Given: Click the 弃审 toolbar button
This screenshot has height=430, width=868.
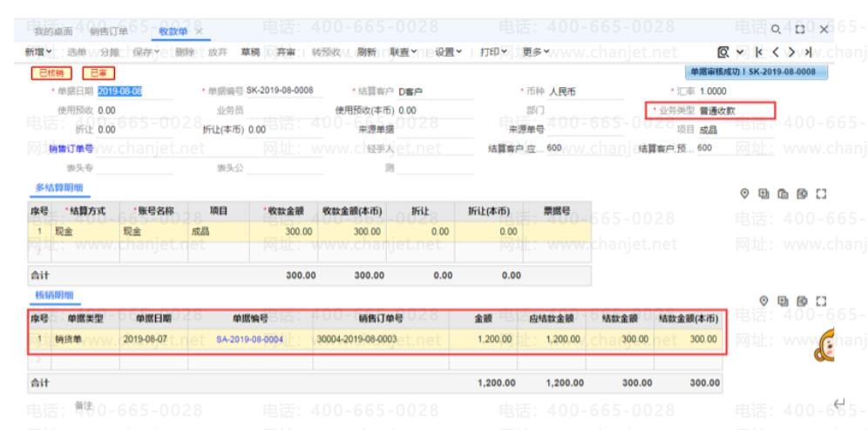Looking at the screenshot, I should coord(286,52).
